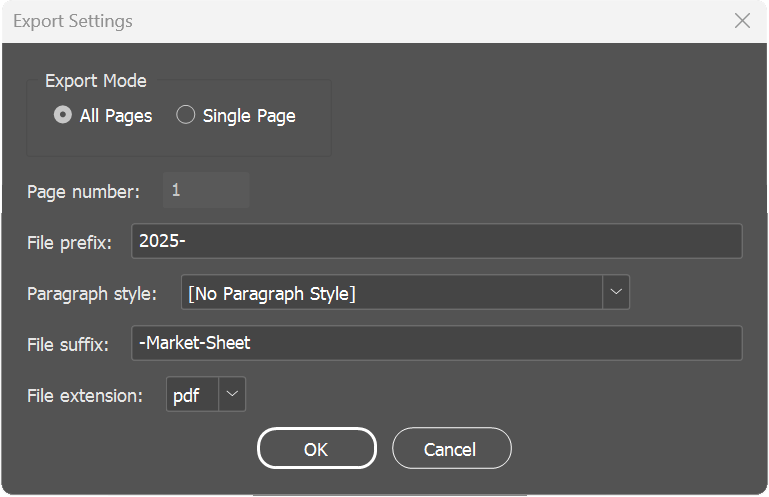Close the Export Settings dialog
This screenshot has width=769, height=497.
coord(742,21)
